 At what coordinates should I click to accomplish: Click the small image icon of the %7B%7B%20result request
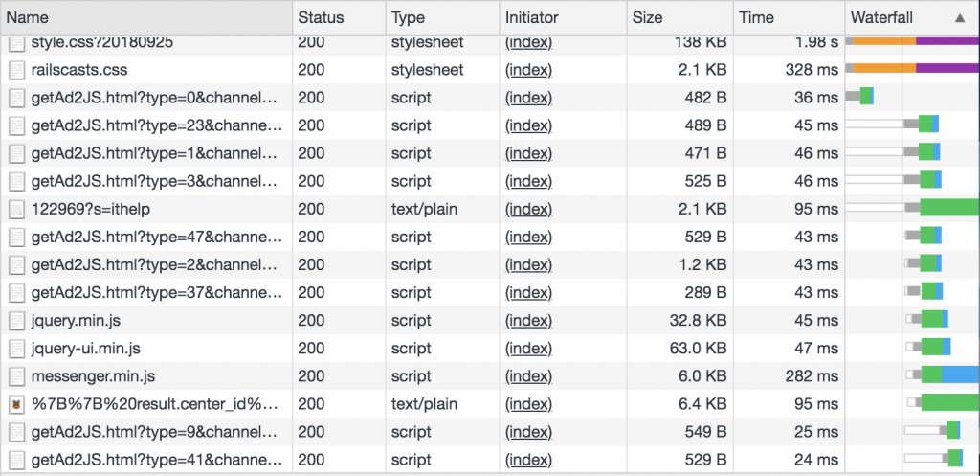point(16,404)
